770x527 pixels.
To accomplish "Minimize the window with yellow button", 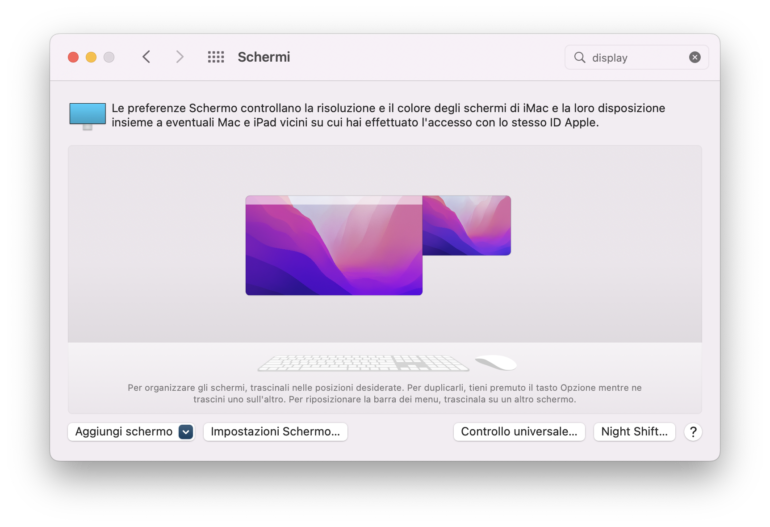I will [91, 57].
